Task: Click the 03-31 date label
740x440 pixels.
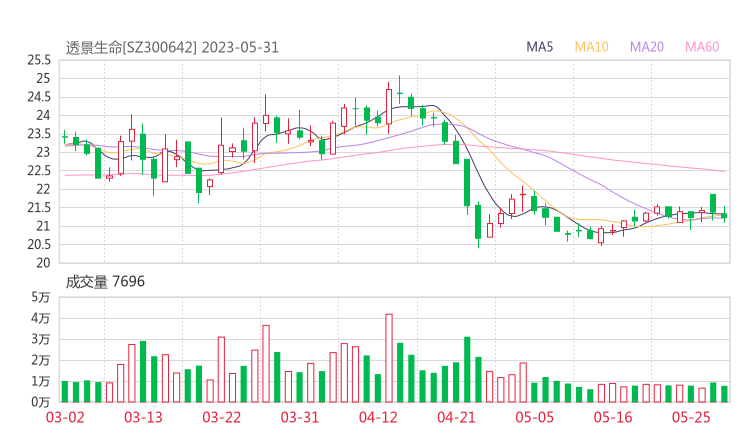Action: pos(300,417)
